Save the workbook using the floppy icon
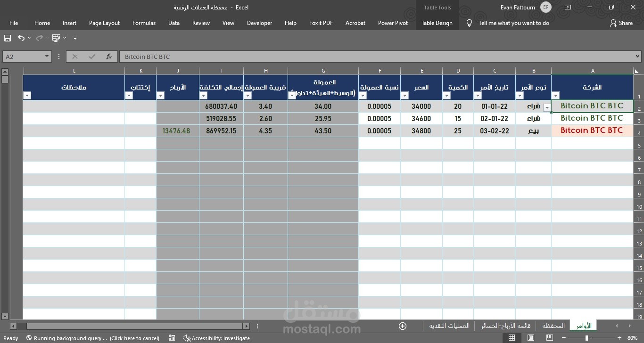Screen dimensions: 644x343 pyautogui.click(x=8, y=38)
